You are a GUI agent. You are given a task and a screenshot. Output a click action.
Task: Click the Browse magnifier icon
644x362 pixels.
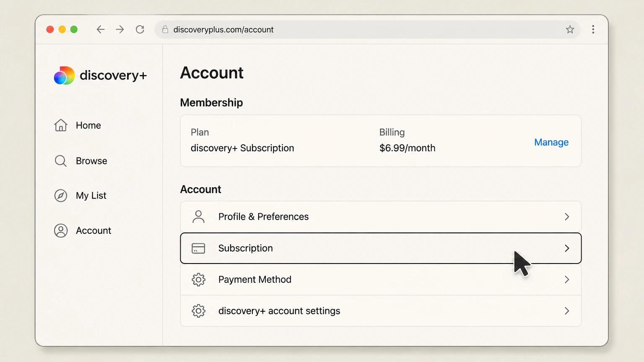(61, 161)
